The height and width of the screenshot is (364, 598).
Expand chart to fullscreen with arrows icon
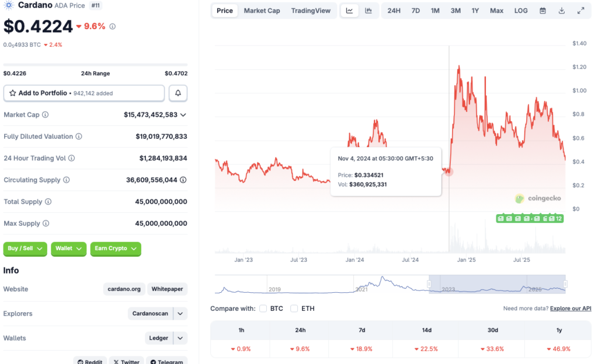[x=580, y=10]
